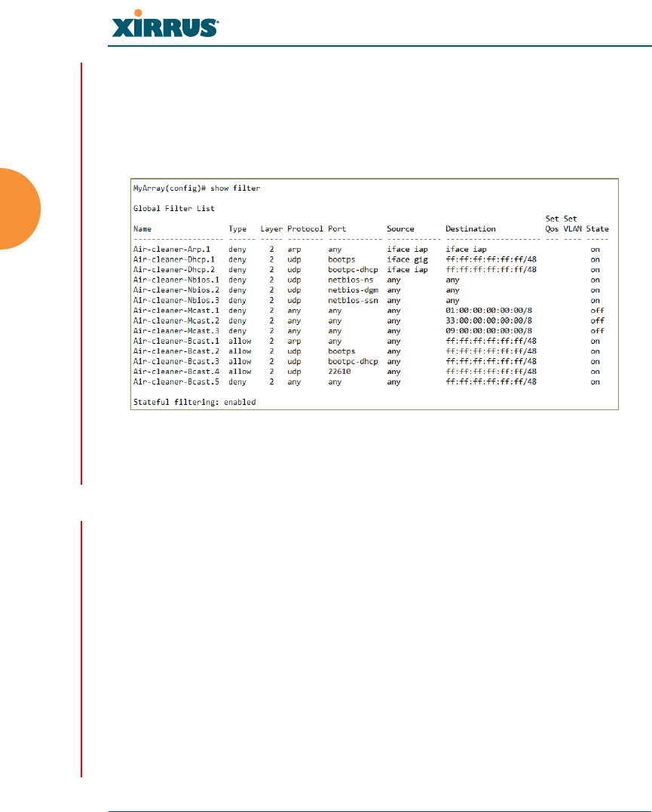Select the 'Air-cleaner-Mcast.1' filter name
Viewport: 652px width, 812px height.
(176, 311)
